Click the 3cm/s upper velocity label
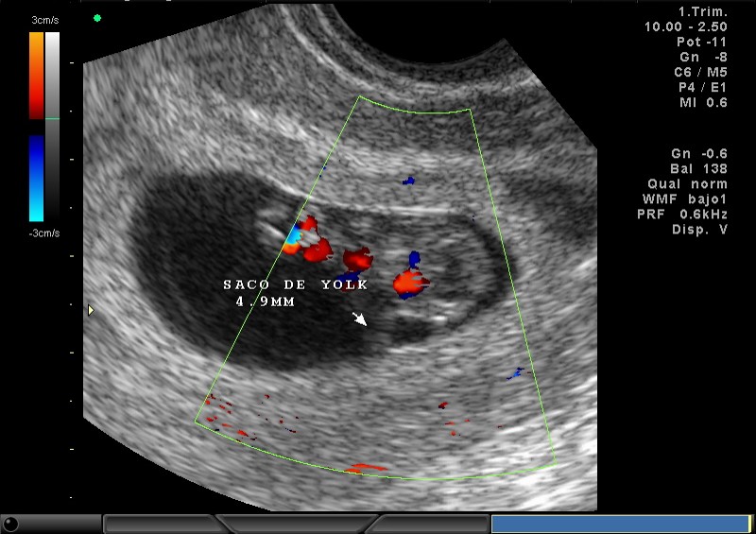Screen dimensions: 756x534 point(43,20)
